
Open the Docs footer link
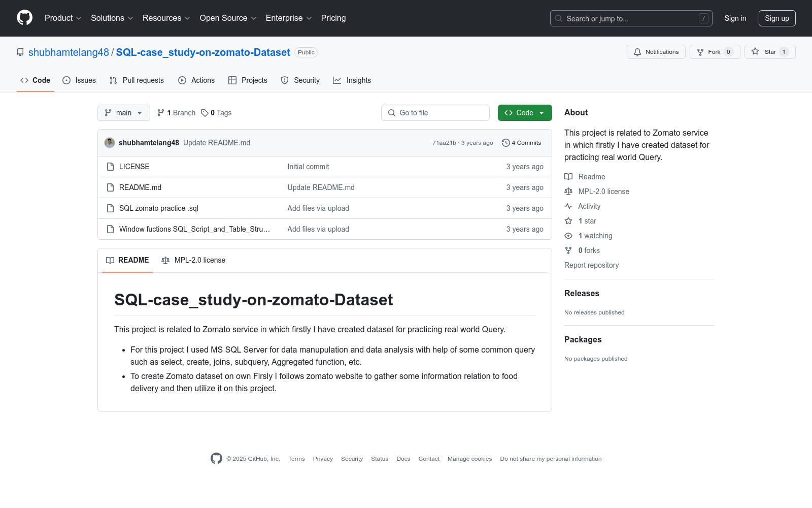[403, 459]
